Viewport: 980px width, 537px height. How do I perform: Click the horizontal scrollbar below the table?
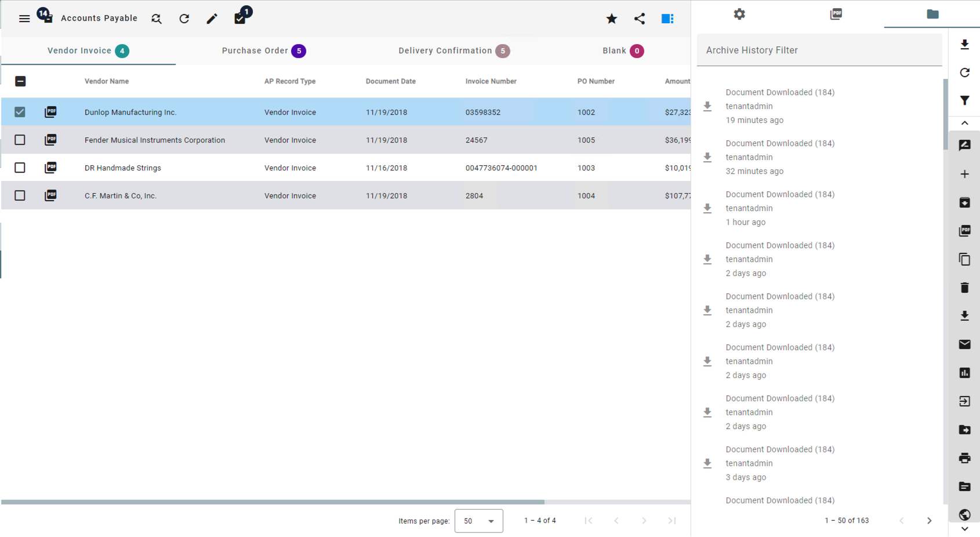273,502
